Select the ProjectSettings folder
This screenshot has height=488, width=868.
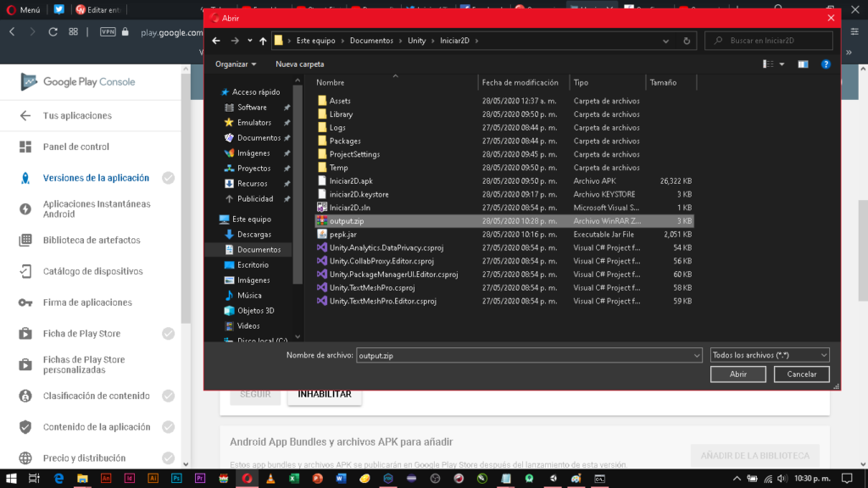[x=354, y=154]
